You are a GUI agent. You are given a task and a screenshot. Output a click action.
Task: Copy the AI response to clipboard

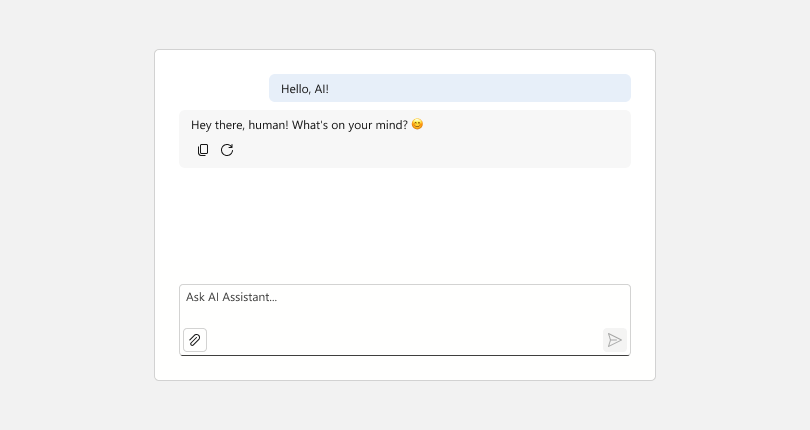(203, 150)
